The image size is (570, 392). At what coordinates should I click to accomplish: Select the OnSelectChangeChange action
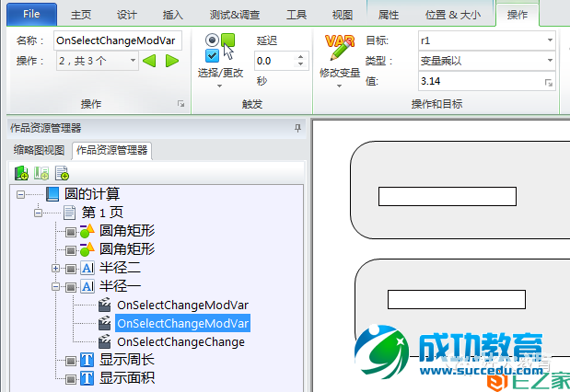(180, 342)
